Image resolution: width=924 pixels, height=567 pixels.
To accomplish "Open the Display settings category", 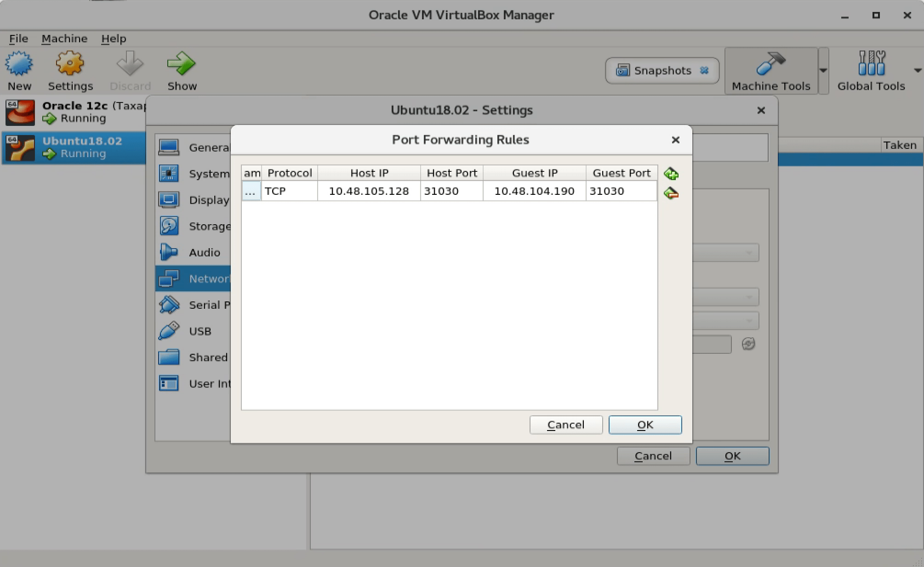I will [x=193, y=200].
